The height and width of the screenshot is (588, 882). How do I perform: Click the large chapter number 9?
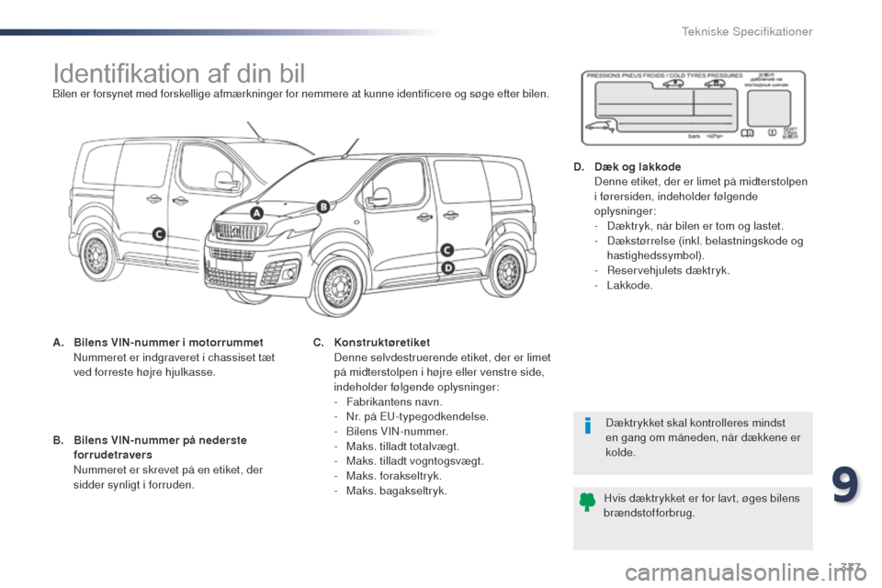click(x=845, y=485)
